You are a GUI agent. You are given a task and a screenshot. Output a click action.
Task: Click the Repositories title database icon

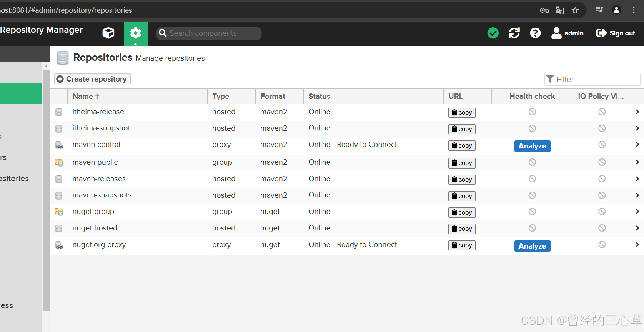62,58
